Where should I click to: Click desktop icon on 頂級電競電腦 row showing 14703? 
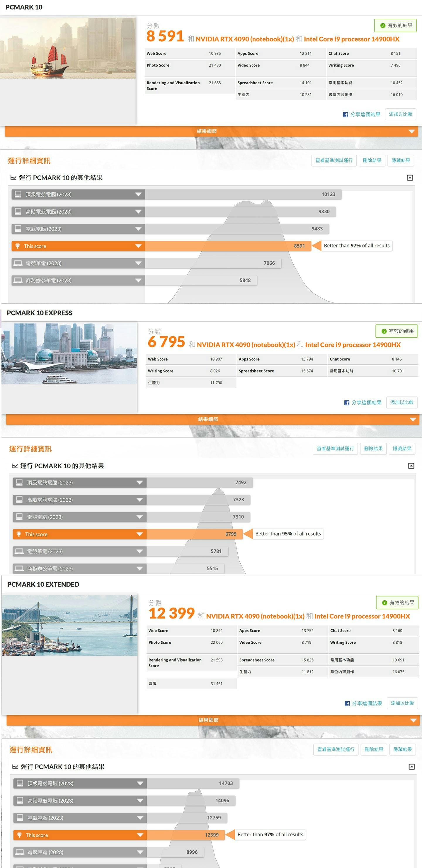tap(20, 783)
